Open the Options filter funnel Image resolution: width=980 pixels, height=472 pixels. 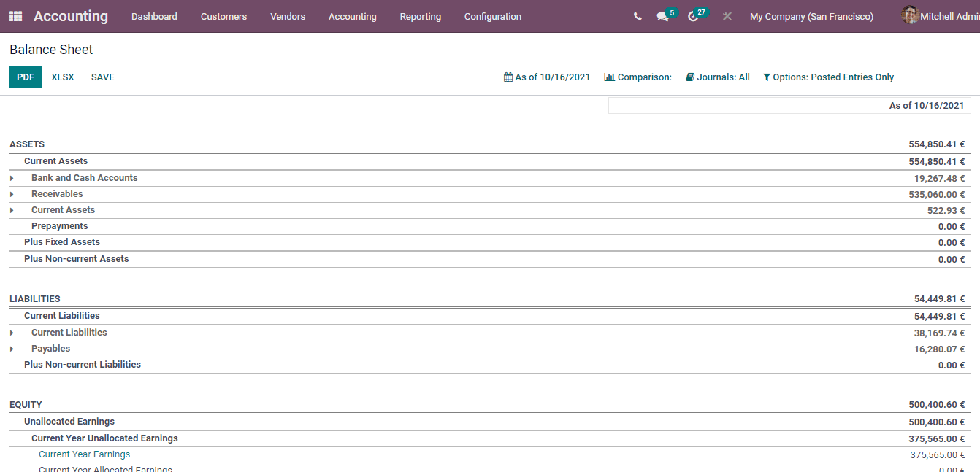pos(766,77)
